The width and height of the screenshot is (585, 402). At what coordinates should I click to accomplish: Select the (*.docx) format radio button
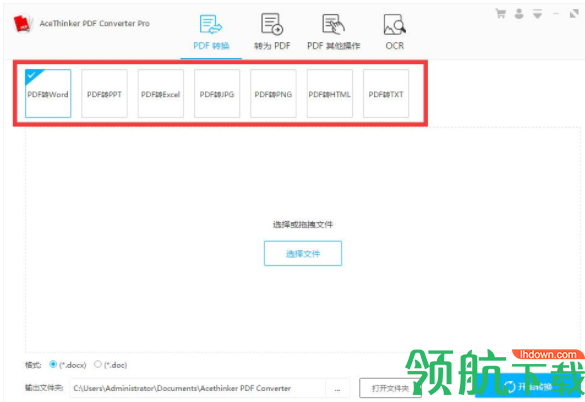coord(53,364)
